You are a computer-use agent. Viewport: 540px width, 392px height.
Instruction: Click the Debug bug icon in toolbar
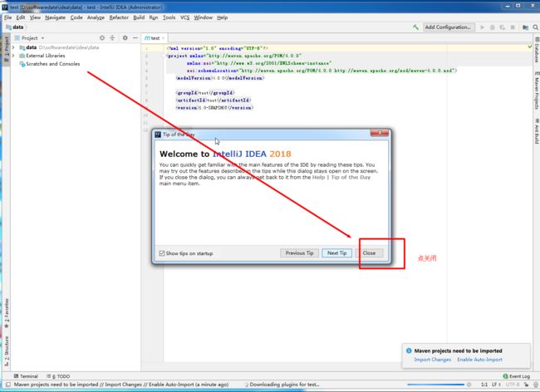(x=493, y=27)
